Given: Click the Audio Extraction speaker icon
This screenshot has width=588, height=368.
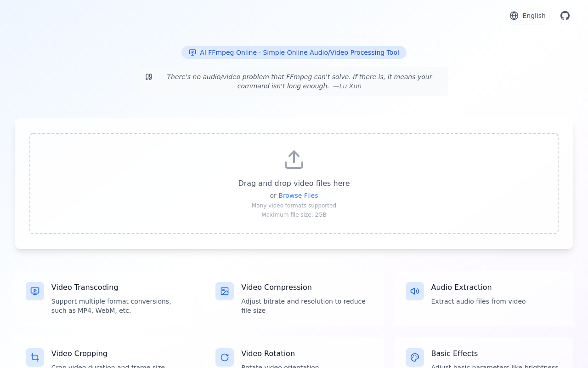Looking at the screenshot, I should point(415,291).
